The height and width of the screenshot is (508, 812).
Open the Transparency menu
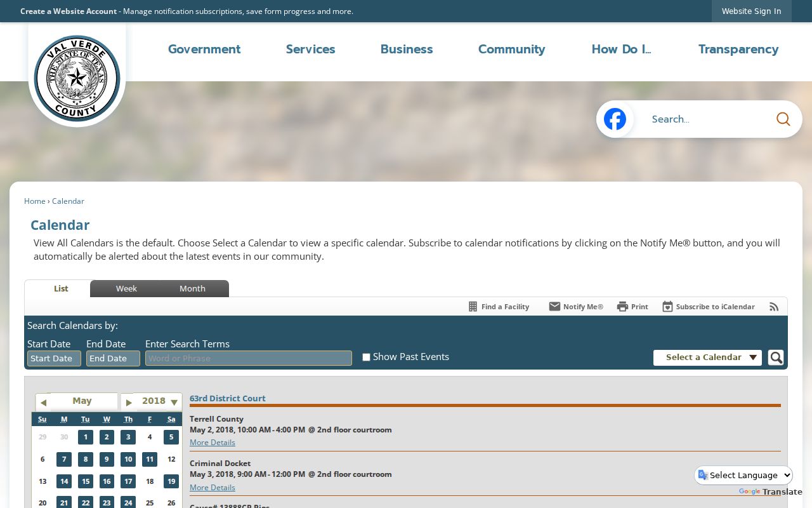point(738,49)
